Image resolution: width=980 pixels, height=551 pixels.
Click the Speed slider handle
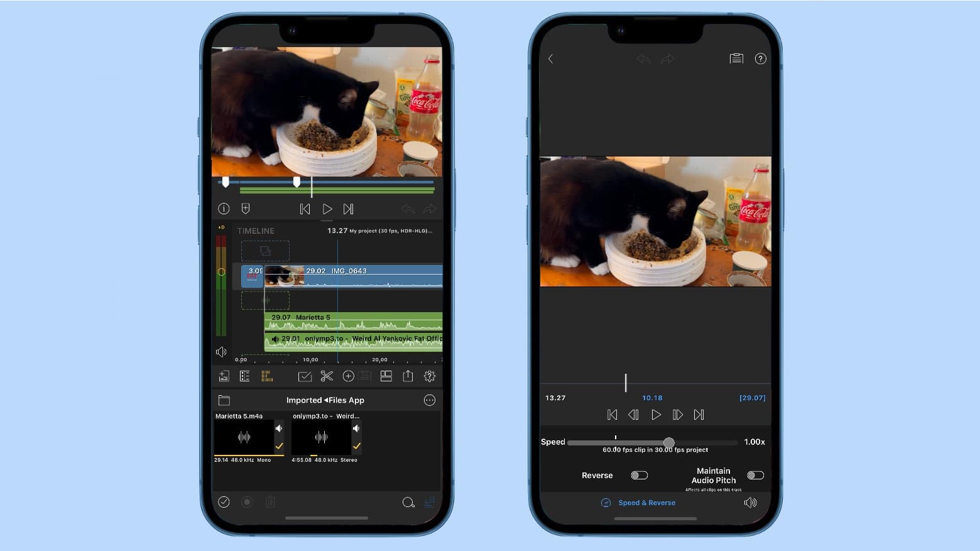(x=669, y=442)
